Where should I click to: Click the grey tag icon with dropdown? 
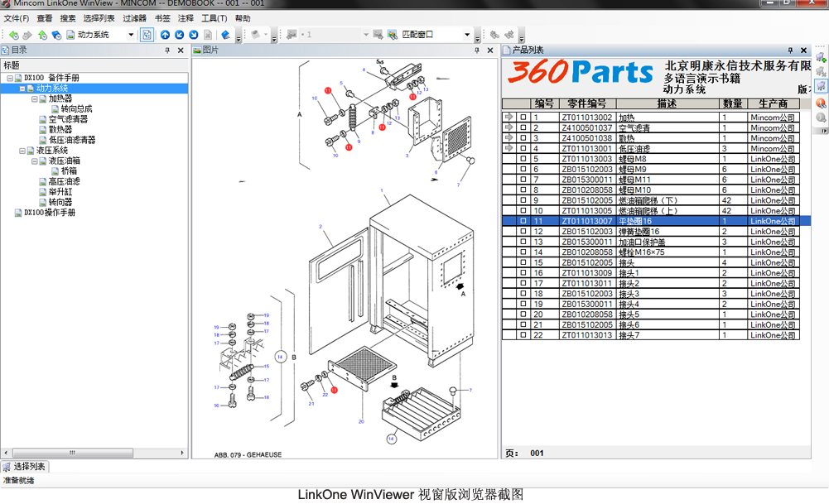point(256,35)
